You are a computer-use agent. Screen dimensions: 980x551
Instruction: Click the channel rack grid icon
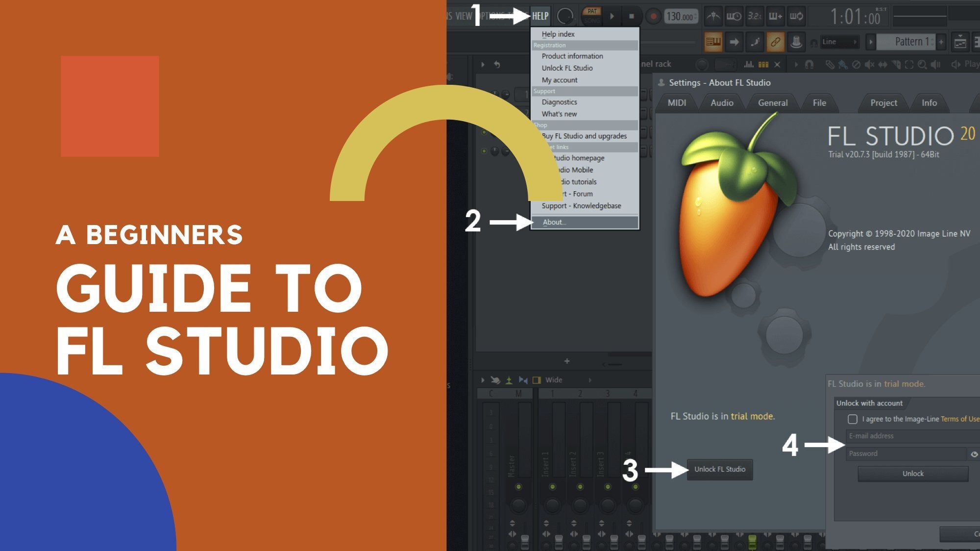click(x=763, y=64)
